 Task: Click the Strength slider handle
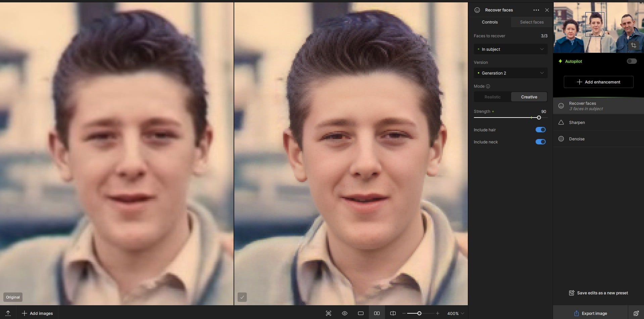coord(539,118)
